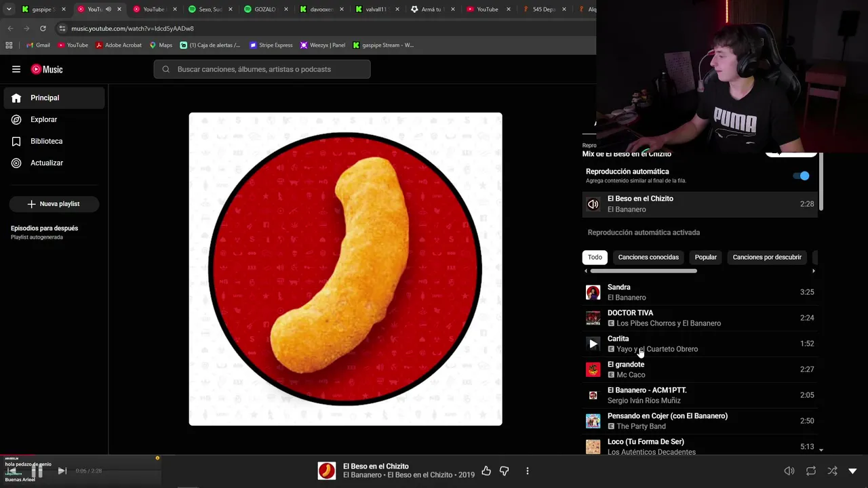Image resolution: width=868 pixels, height=488 pixels.
Task: Reload the page in browser
Action: point(43,28)
